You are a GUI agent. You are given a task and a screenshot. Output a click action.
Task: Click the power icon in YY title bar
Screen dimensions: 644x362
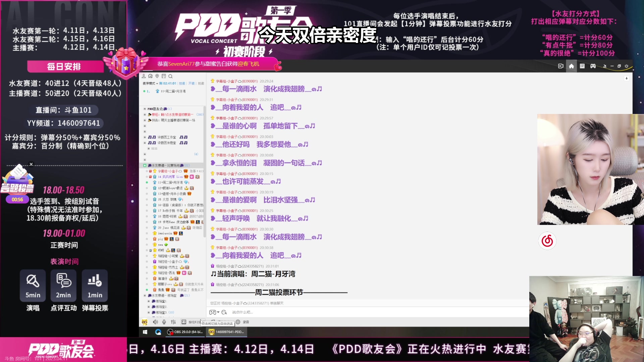(x=626, y=66)
